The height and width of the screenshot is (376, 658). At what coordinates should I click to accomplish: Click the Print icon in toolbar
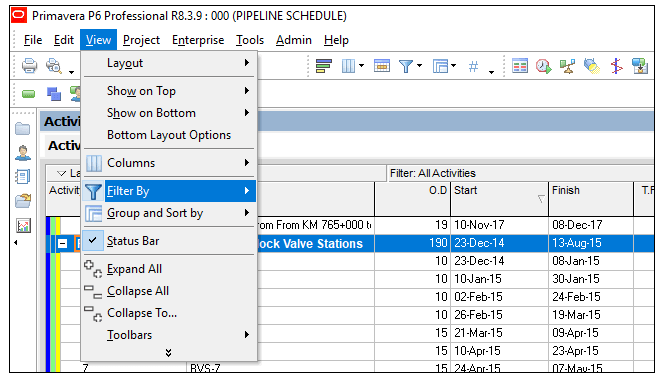(x=29, y=66)
